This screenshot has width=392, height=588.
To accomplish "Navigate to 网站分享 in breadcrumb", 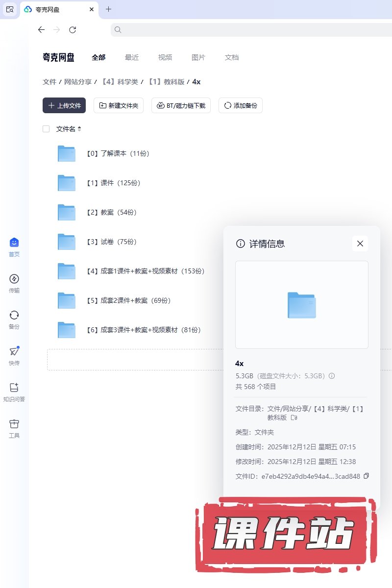I will pyautogui.click(x=78, y=82).
